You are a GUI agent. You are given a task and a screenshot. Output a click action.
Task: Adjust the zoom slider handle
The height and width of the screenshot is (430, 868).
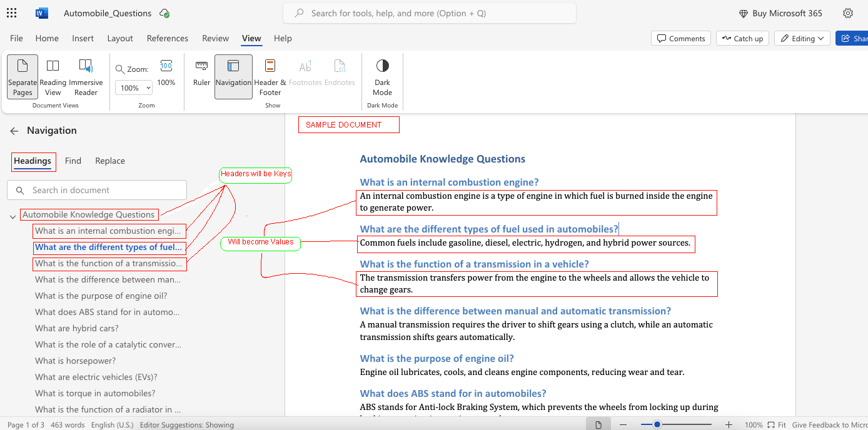point(657,425)
